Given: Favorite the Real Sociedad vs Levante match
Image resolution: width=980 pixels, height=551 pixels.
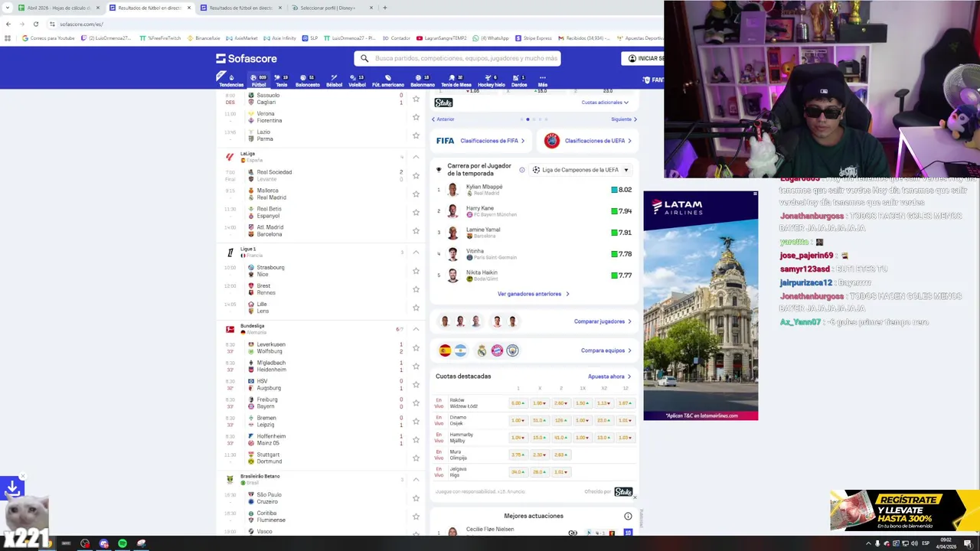Looking at the screenshot, I should [416, 175].
